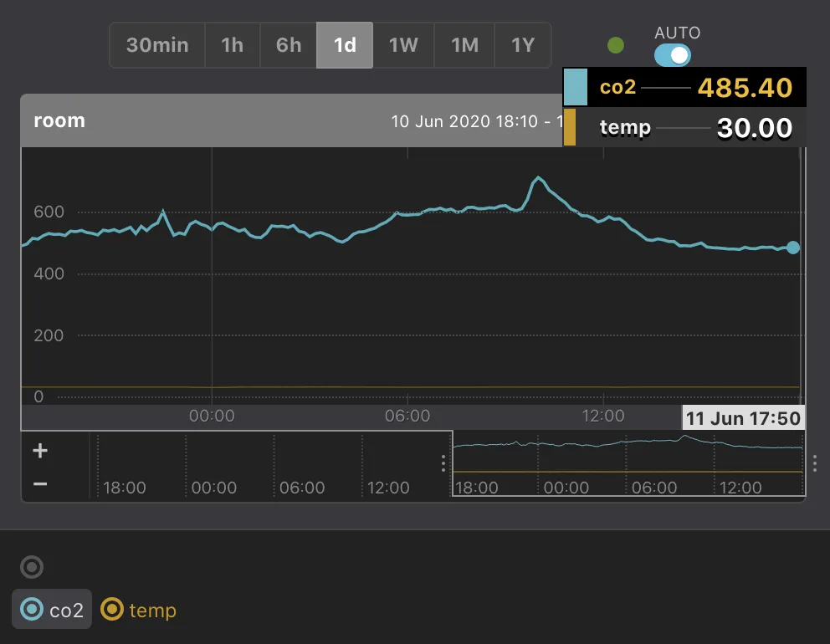830x644 pixels.
Task: Click the co2 endpoint marker on chart
Action: coord(793,248)
